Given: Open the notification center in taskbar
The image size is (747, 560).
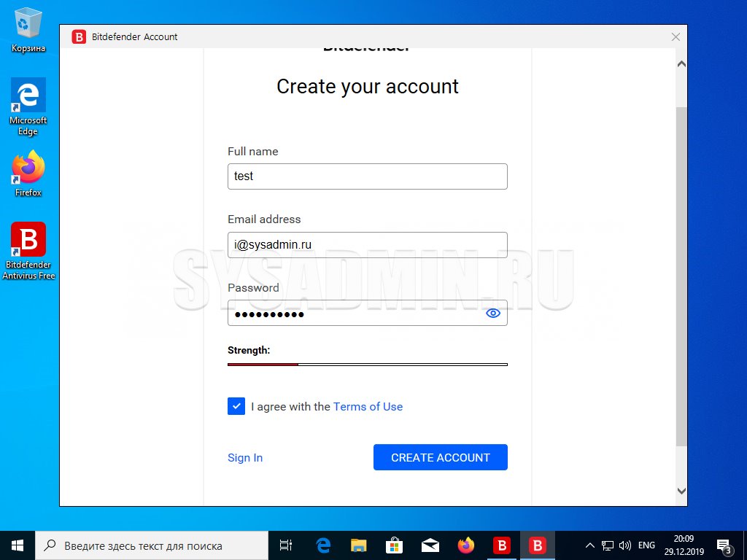Looking at the screenshot, I should tap(724, 545).
